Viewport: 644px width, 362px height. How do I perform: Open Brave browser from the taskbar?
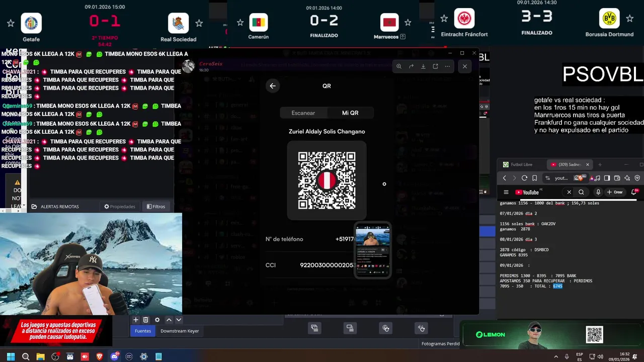point(99,356)
